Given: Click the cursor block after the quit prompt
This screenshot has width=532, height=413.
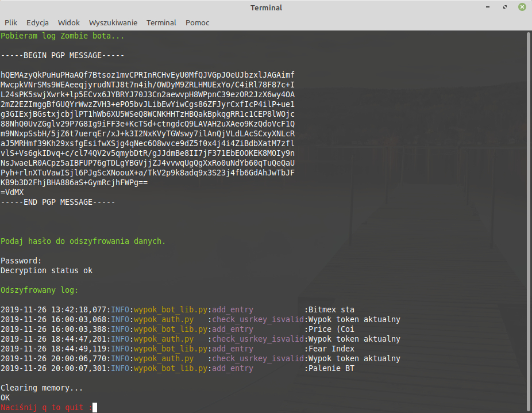Looking at the screenshot, I should point(95,408).
